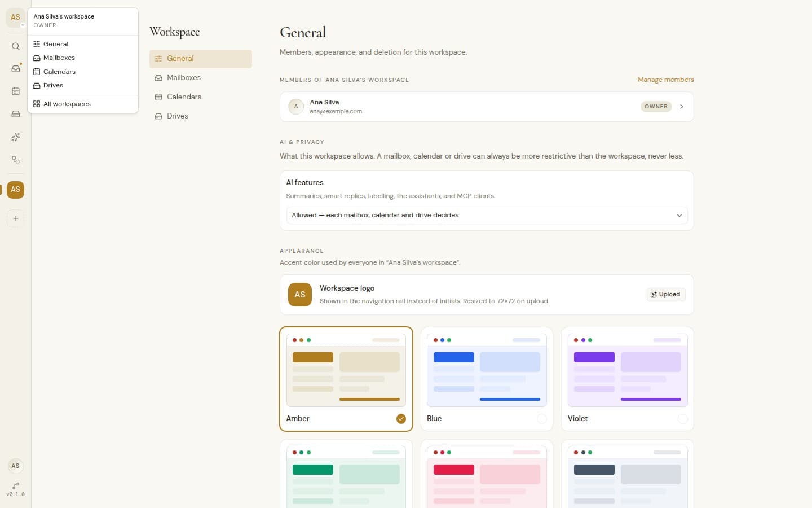Click the v0.1.0 version branch indicator
812x508 pixels.
click(16, 489)
